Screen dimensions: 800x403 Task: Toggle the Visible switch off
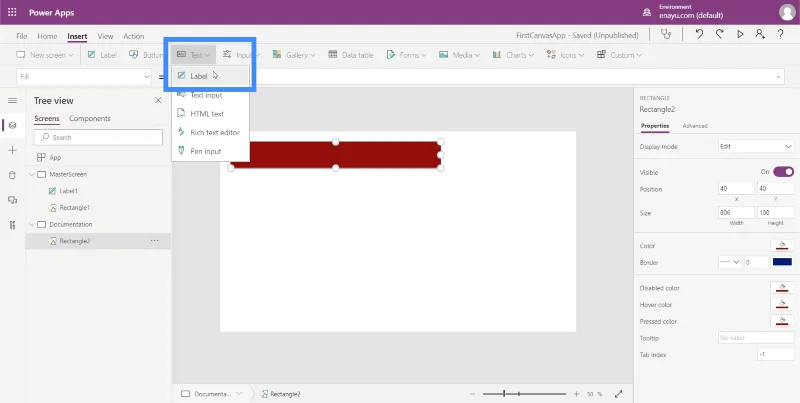783,172
